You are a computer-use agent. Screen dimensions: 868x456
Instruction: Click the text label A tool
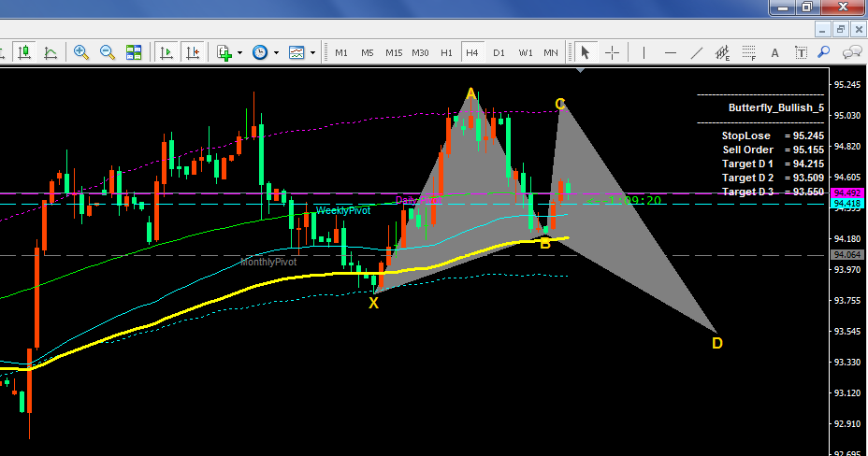(x=775, y=52)
